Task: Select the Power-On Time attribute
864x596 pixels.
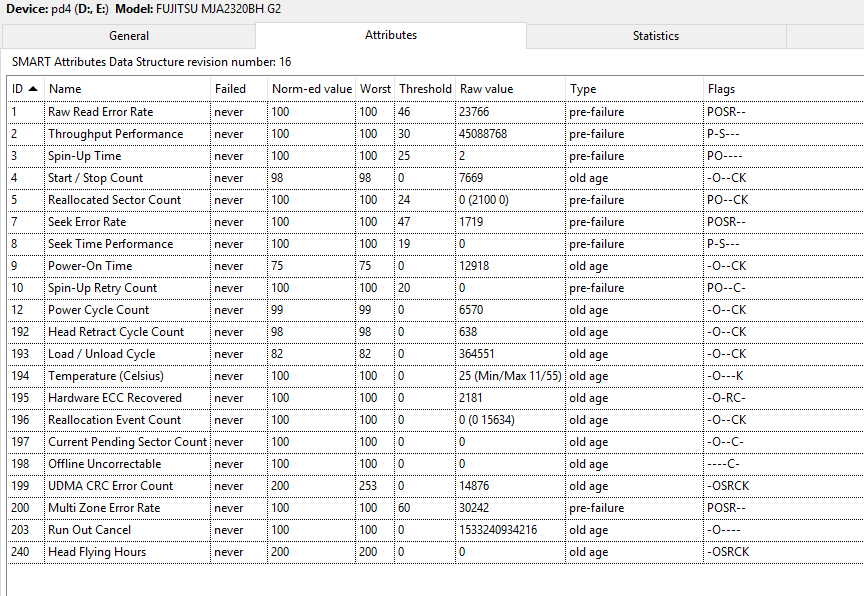Action: pyautogui.click(x=436, y=266)
